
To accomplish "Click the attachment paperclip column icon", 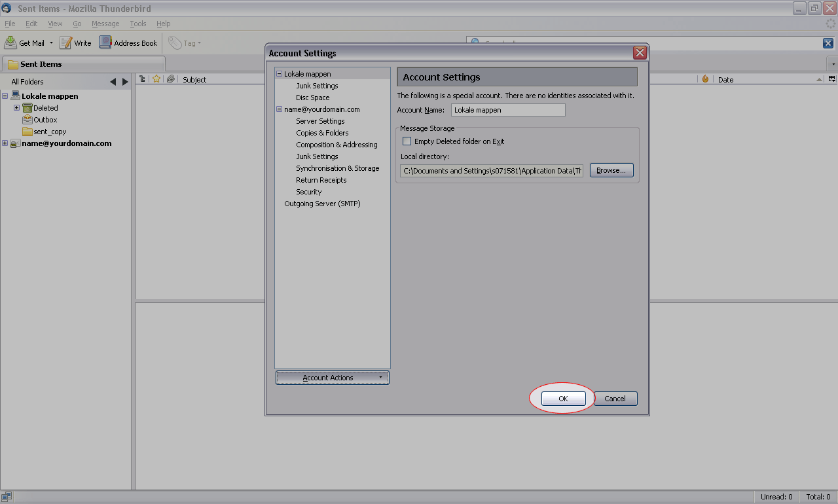I will click(170, 79).
